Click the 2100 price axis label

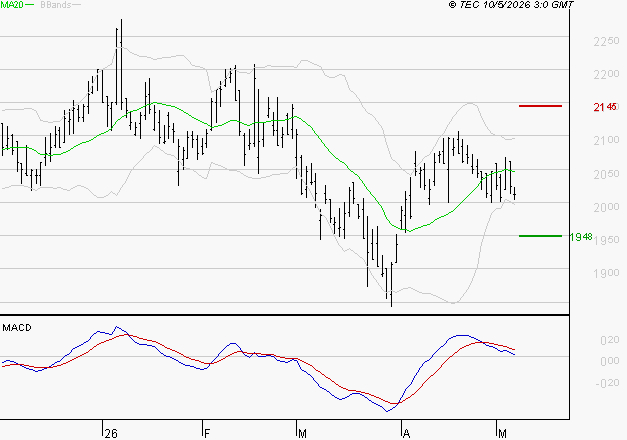tap(606, 140)
